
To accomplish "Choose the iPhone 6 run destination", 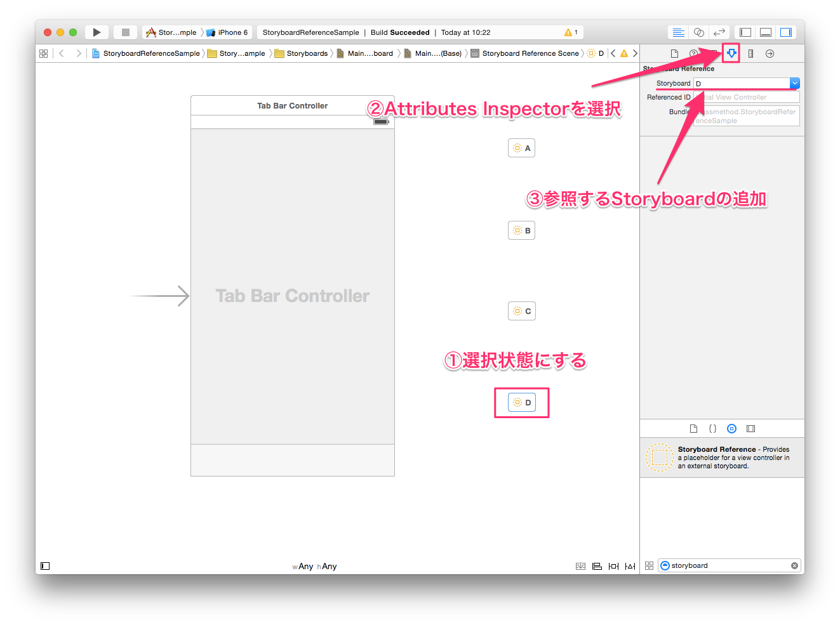I will pos(227,32).
